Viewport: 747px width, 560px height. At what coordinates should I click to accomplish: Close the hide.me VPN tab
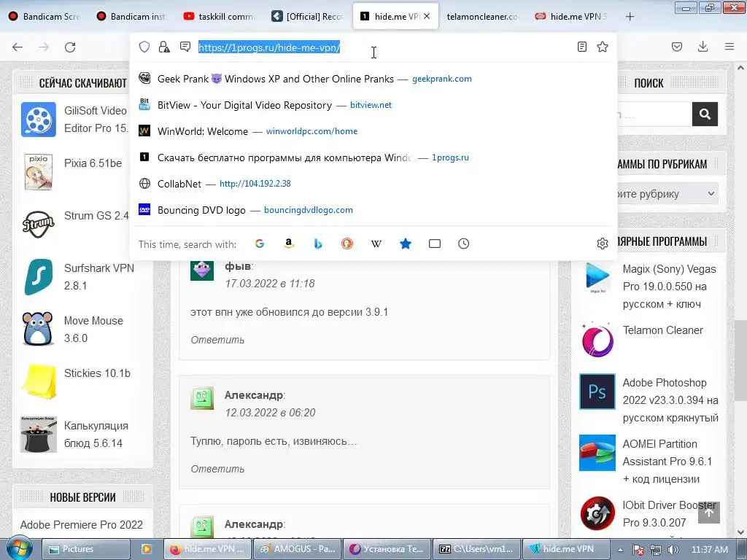click(x=427, y=16)
